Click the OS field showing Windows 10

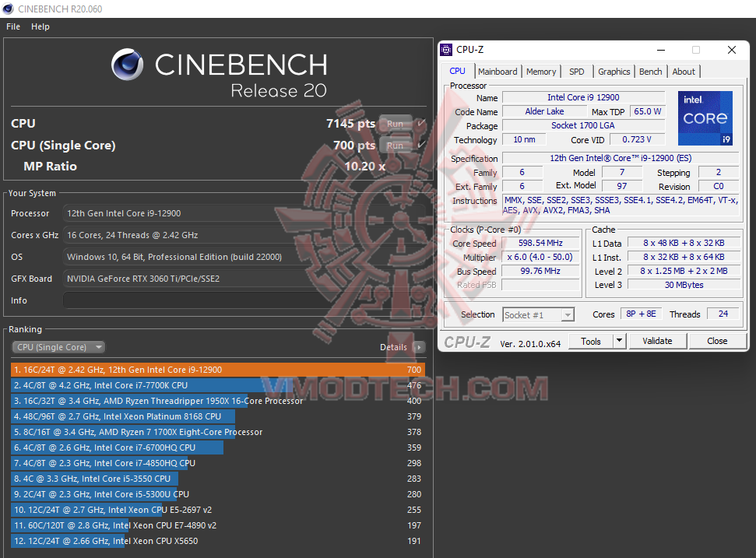(244, 257)
